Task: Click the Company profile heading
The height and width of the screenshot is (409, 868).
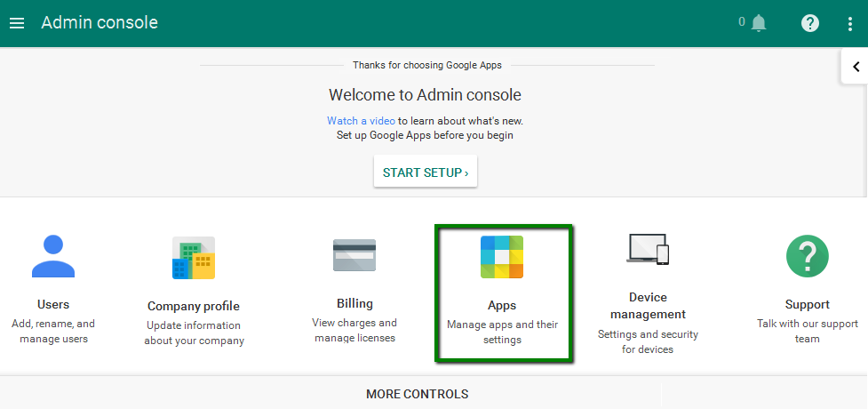Action: (x=194, y=306)
